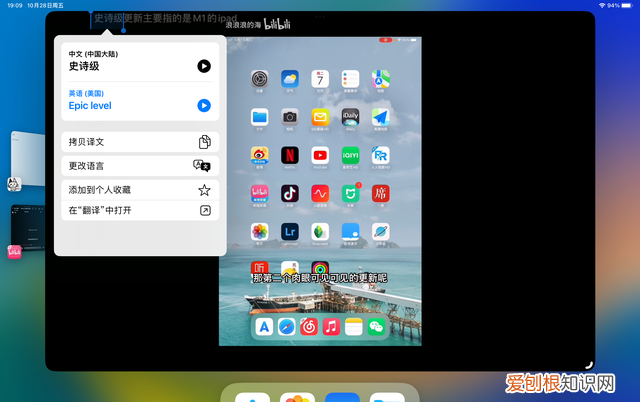This screenshot has width=640, height=402.
Task: Click the App Store icon in pictured dock
Action: pos(264,326)
